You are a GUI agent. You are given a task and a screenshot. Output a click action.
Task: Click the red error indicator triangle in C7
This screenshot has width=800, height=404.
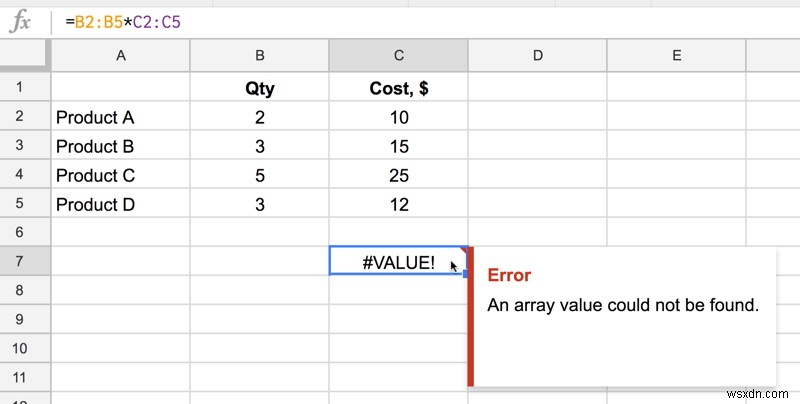point(464,250)
